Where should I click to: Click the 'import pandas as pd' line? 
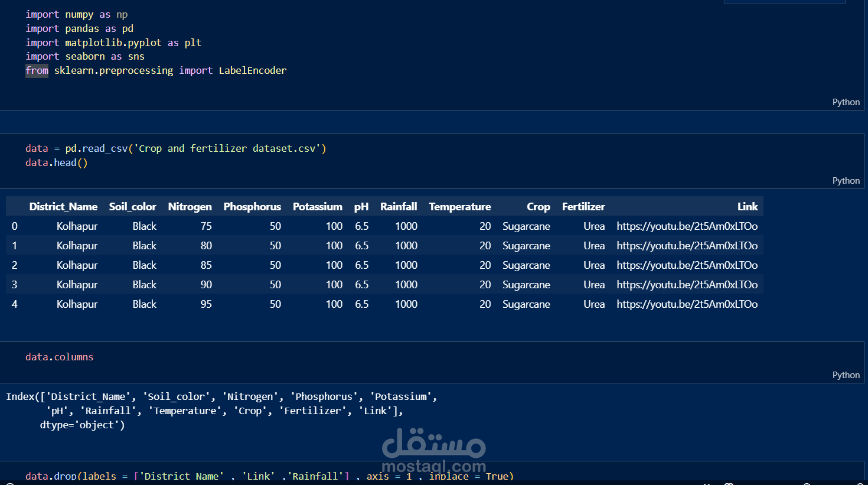click(80, 28)
